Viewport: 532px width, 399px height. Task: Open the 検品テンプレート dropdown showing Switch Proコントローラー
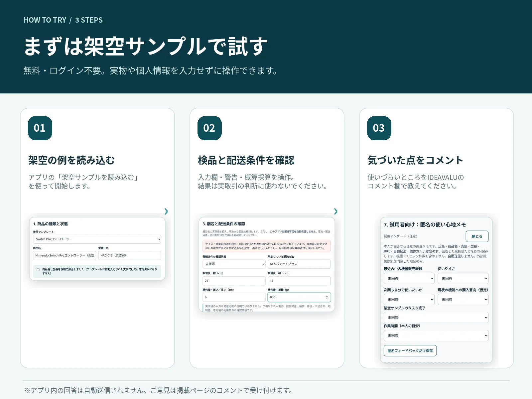[97, 239]
